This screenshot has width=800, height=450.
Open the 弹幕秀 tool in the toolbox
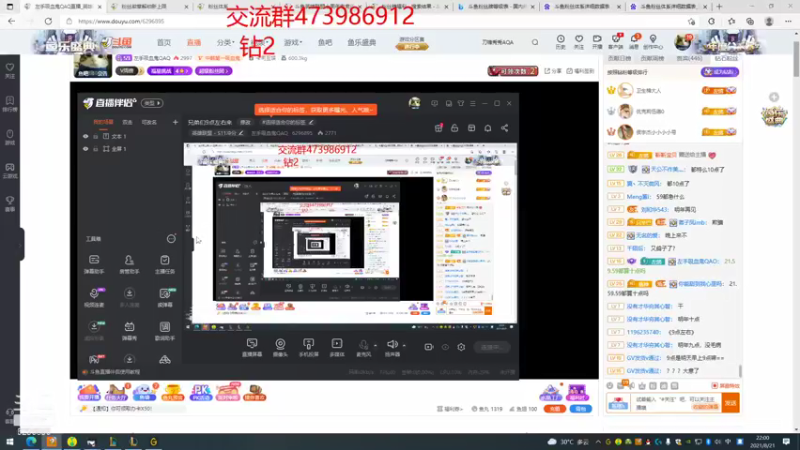click(129, 331)
